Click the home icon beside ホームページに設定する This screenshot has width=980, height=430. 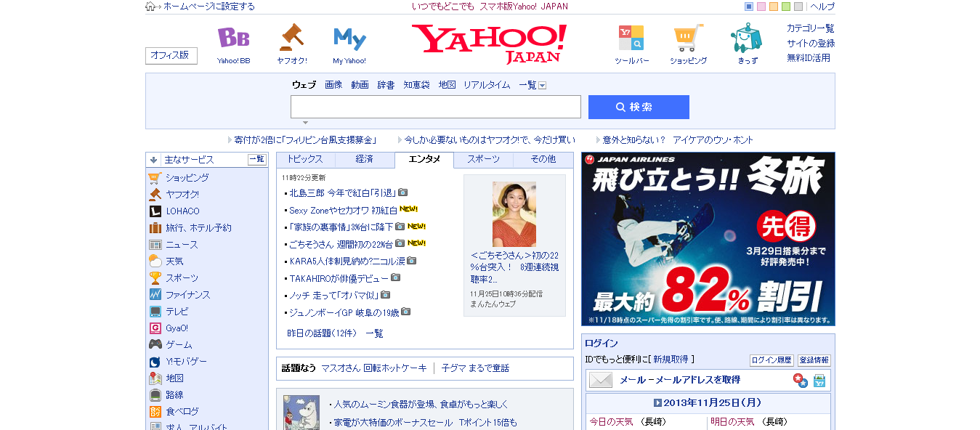coord(150,7)
